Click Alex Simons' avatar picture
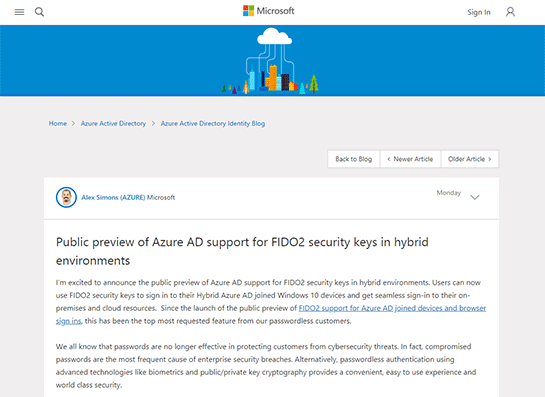545x397 pixels. [66, 197]
